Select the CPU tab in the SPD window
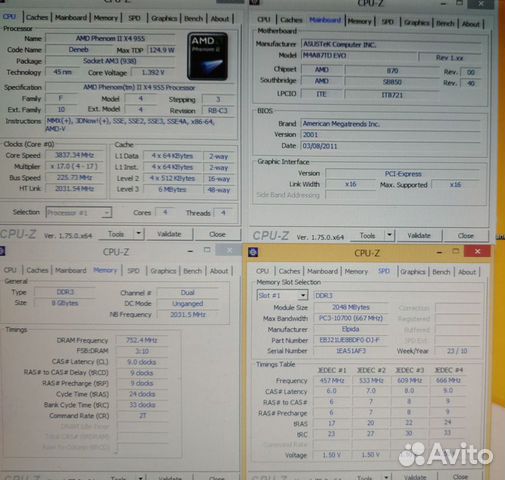505x480 pixels. [262, 271]
